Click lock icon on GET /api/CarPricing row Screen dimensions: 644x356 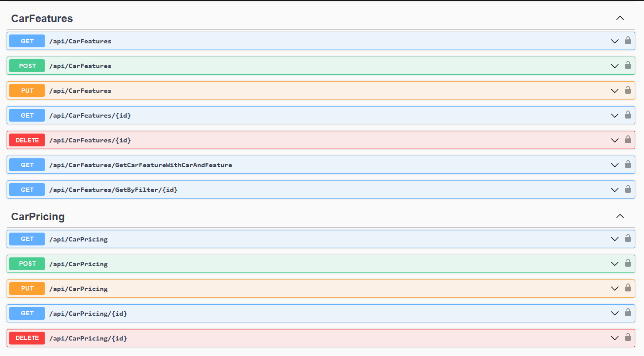pyautogui.click(x=628, y=238)
